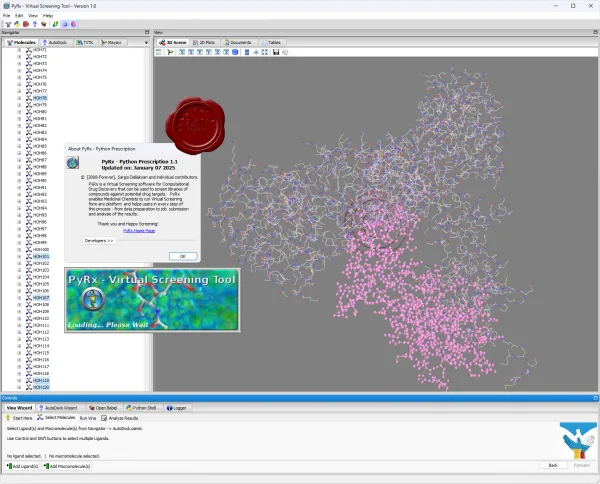Click the round icon after save in scene toolbar
This screenshot has width=600, height=484.
285,52
